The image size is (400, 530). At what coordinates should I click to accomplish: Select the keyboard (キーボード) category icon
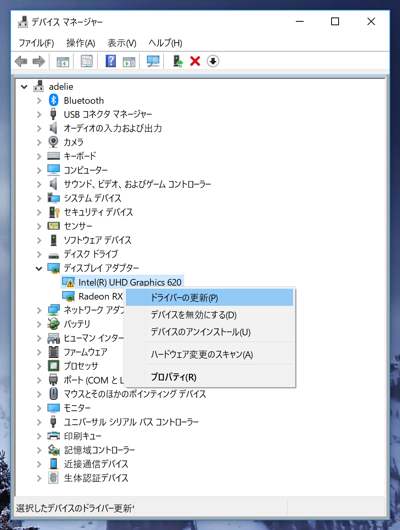tap(53, 156)
